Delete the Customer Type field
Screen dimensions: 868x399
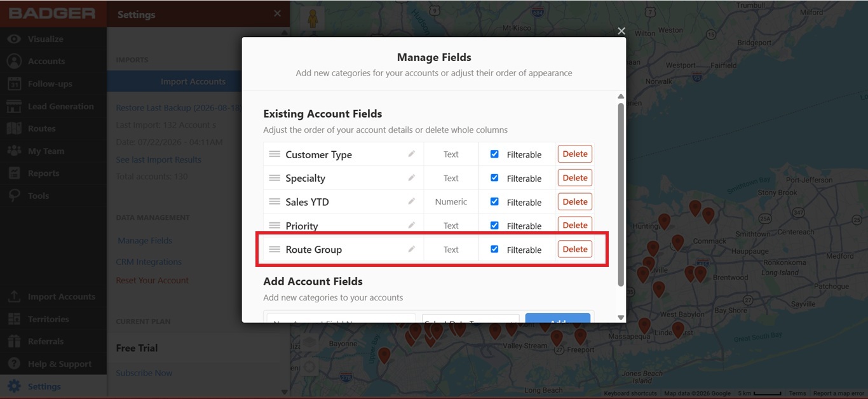tap(575, 154)
